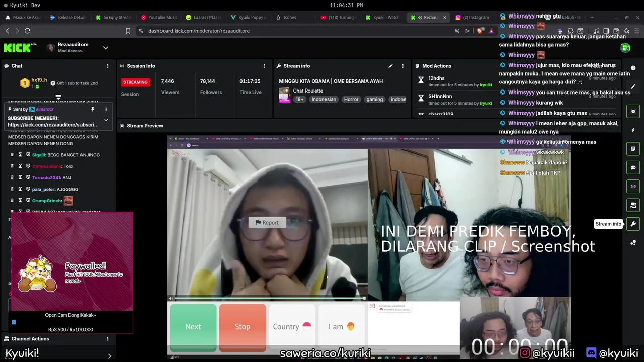Switch to the kyuiki - Watch browser tab
This screenshot has width=644, height=362.
tap(383, 17)
